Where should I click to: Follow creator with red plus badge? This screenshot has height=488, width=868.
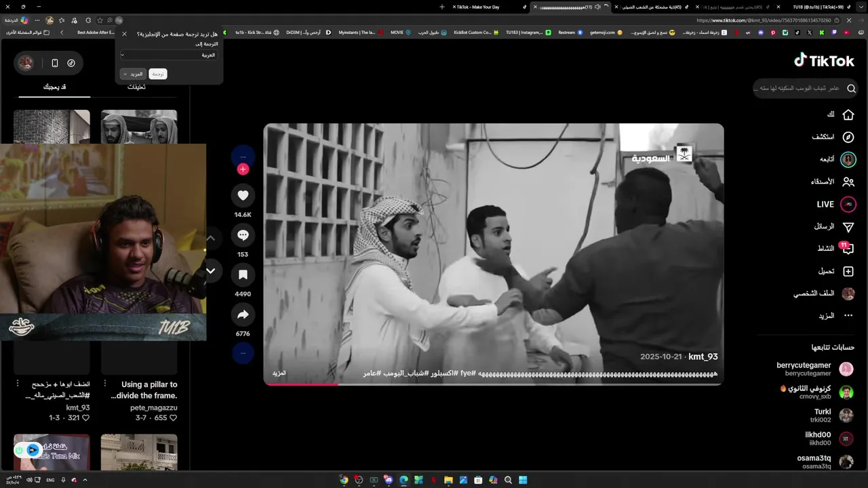click(243, 169)
